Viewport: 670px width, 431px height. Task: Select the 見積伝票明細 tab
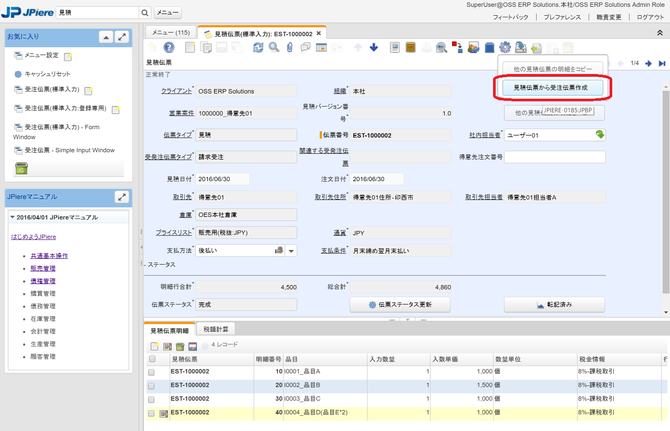tap(170, 331)
